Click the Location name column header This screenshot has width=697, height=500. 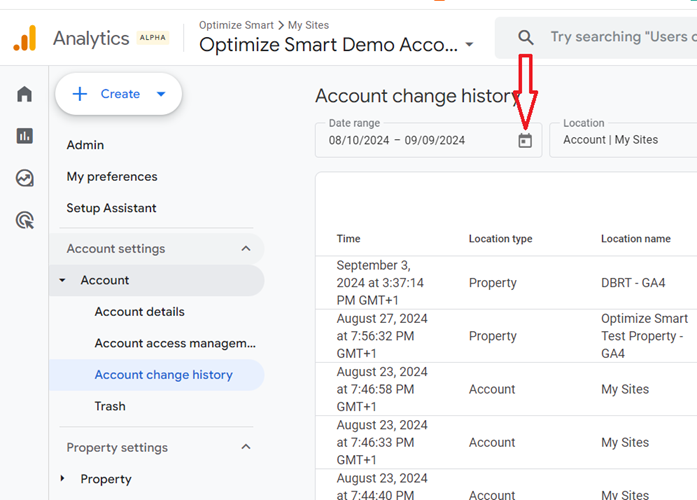tap(636, 239)
